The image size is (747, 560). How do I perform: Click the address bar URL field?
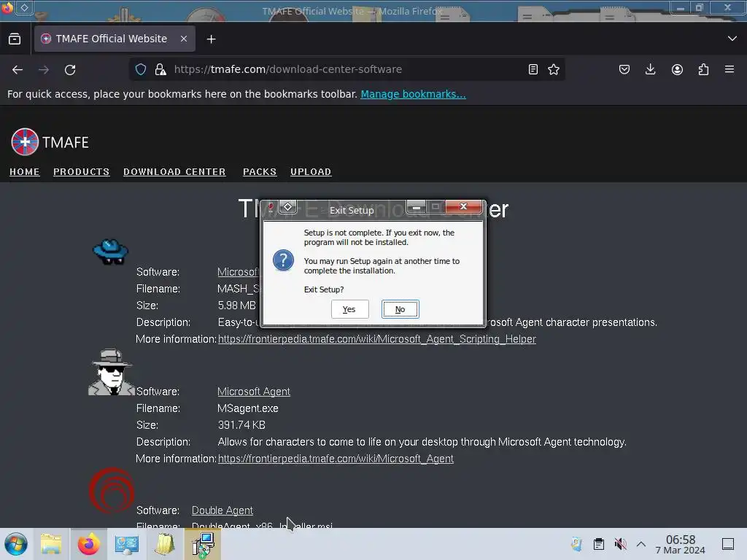click(347, 69)
